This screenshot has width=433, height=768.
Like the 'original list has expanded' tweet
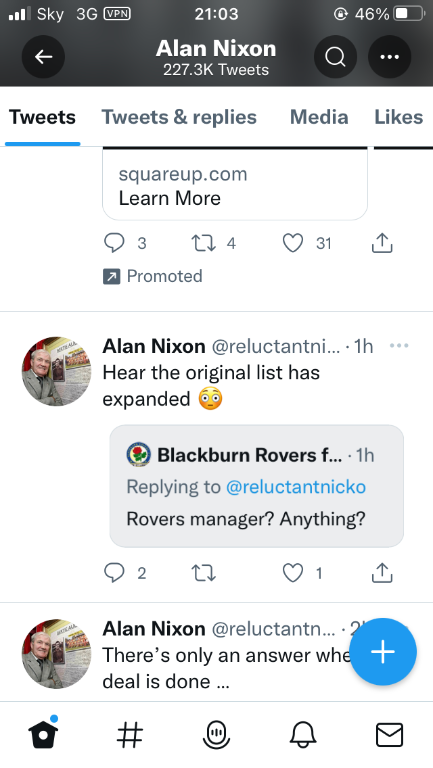(293, 573)
